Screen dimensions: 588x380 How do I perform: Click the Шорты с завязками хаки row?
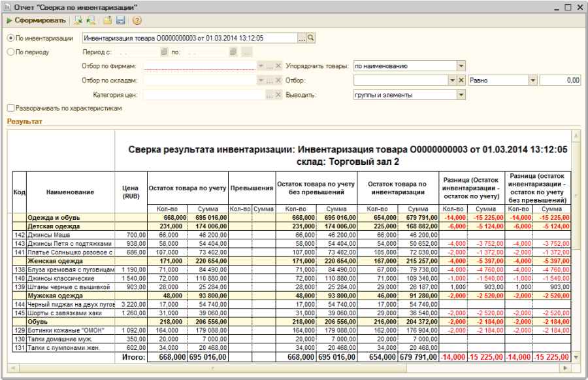pos(291,313)
